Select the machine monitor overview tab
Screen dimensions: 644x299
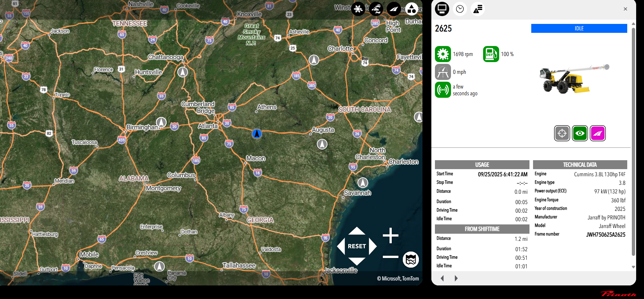point(442,9)
